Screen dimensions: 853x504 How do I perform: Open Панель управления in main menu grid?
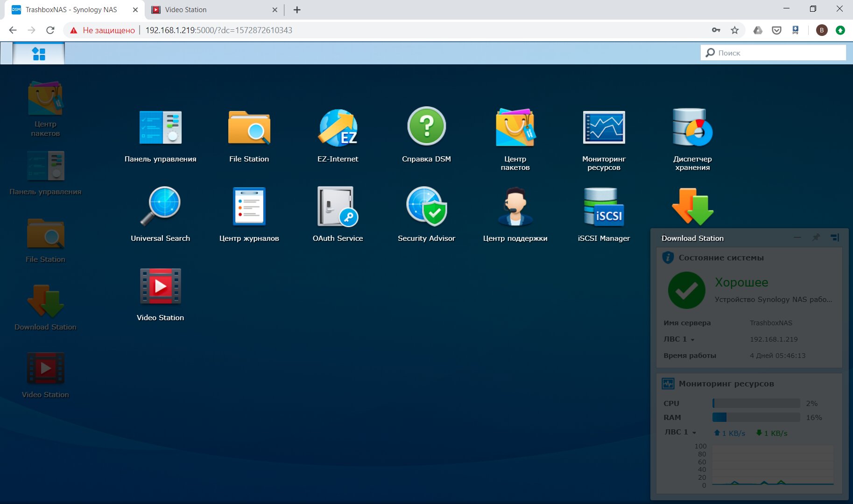pyautogui.click(x=160, y=127)
